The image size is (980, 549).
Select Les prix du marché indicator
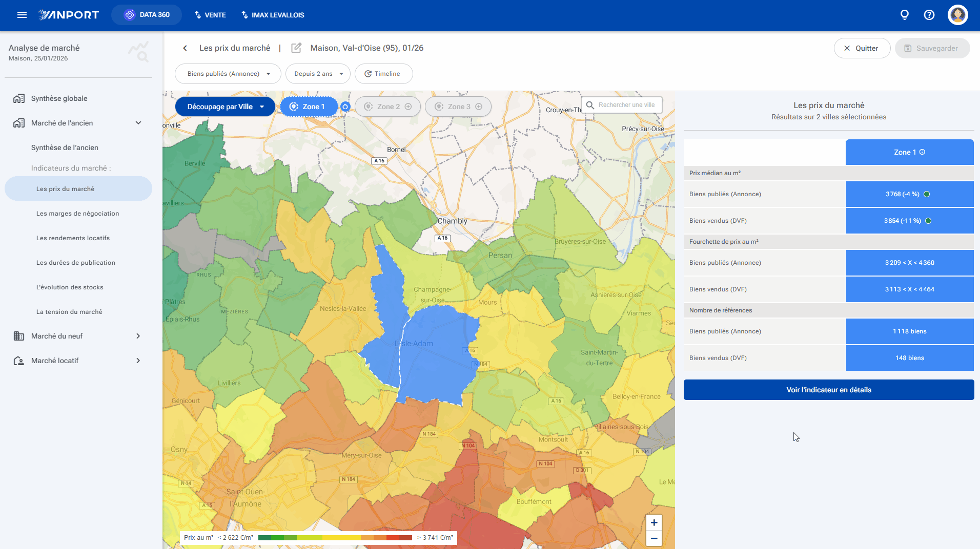click(78, 188)
